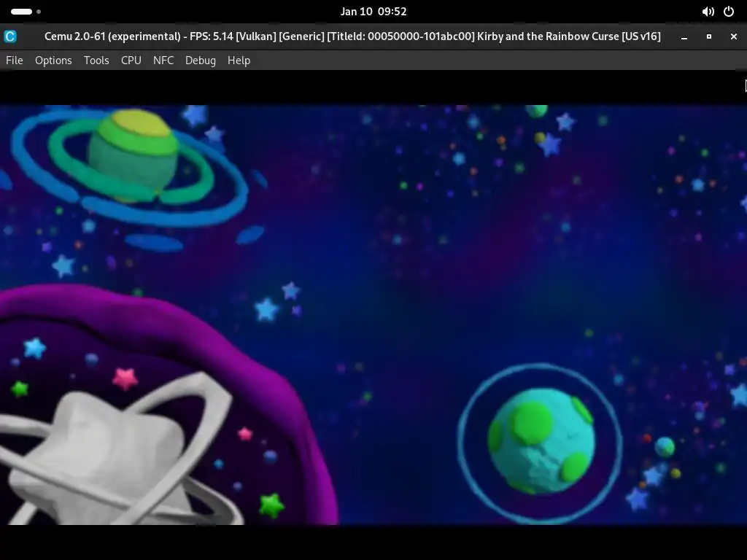Click the teal planet with green spots
The image size is (747, 560).
(x=541, y=441)
